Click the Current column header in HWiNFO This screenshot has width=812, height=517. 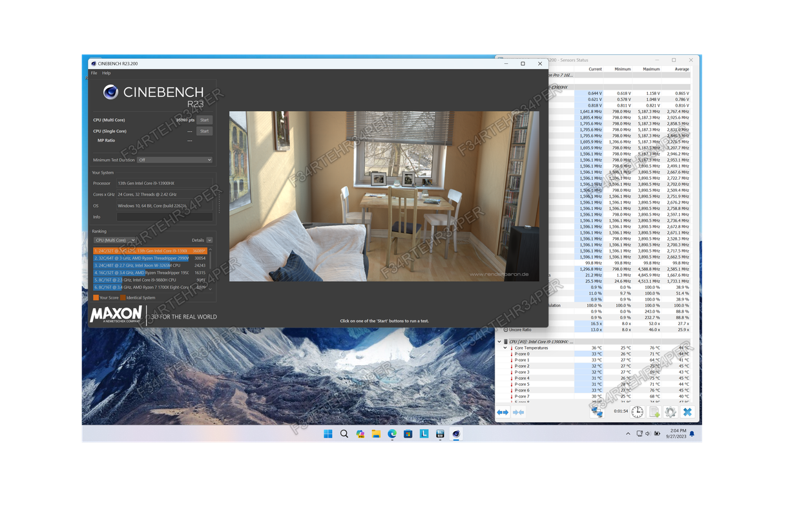tap(595, 69)
